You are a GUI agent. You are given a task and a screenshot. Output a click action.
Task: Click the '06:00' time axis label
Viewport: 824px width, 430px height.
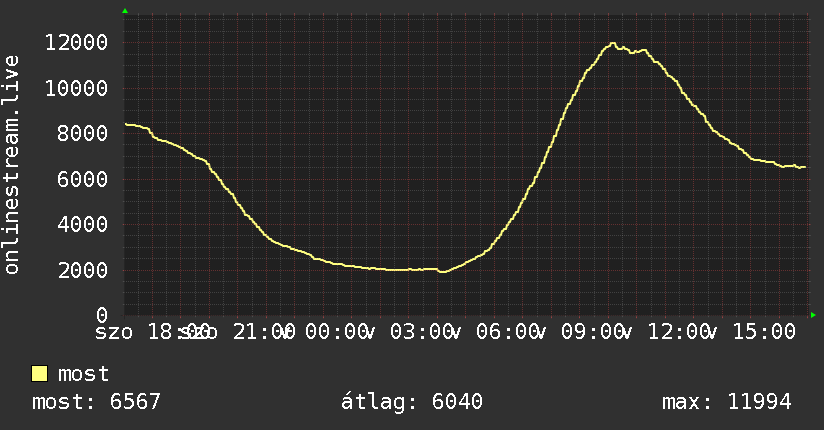point(507,332)
